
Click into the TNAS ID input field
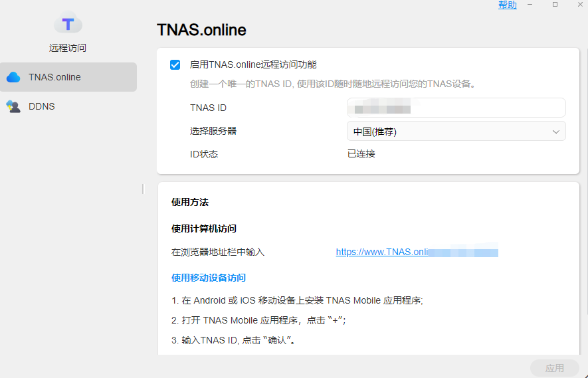point(456,108)
